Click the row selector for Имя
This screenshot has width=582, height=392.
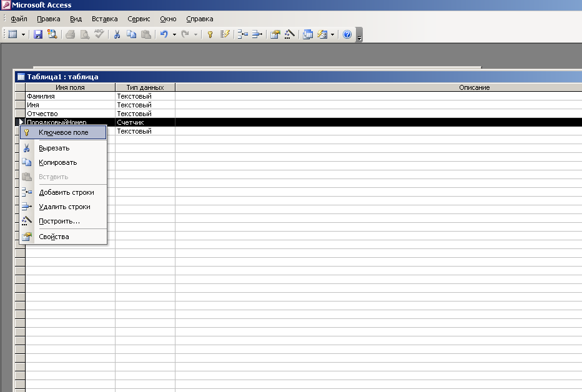click(x=20, y=105)
